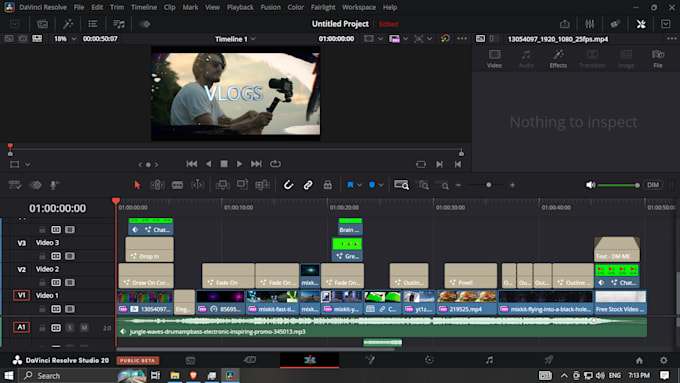Open the Edit Index list icon
The width and height of the screenshot is (680, 383).
pyautogui.click(x=93, y=24)
